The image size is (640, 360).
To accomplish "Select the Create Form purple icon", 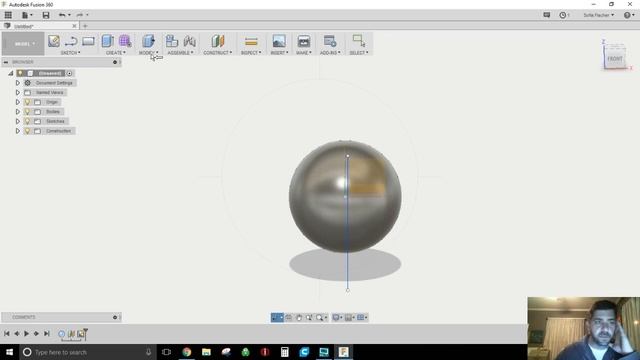I will (x=125, y=41).
